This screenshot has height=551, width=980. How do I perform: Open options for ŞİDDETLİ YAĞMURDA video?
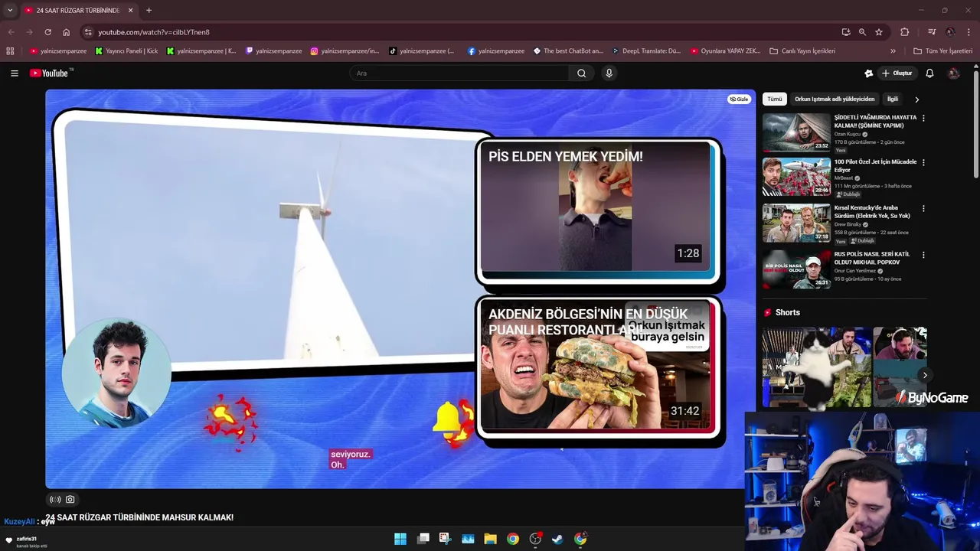(x=923, y=118)
